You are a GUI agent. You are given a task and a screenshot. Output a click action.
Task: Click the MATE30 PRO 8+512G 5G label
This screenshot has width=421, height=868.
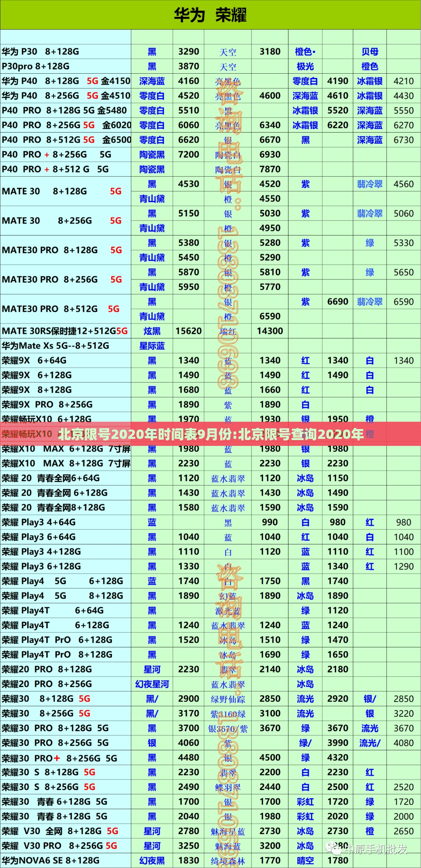tap(61, 309)
